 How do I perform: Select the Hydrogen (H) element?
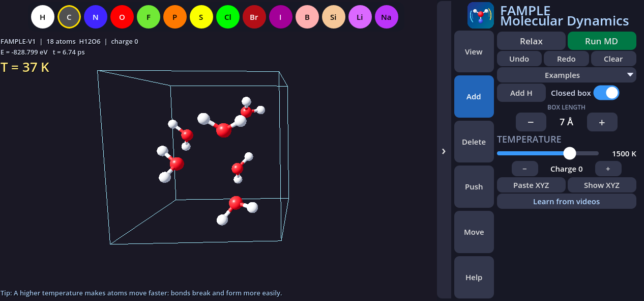tap(43, 17)
